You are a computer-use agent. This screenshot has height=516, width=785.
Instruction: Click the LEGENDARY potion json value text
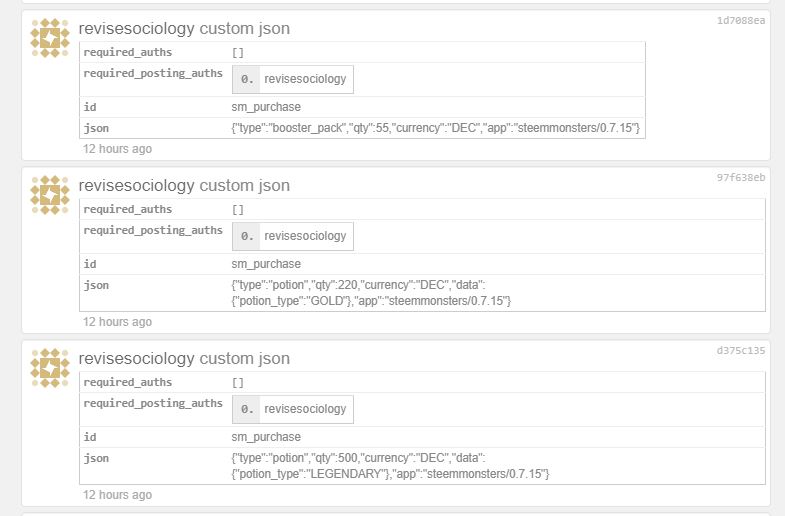[390, 466]
